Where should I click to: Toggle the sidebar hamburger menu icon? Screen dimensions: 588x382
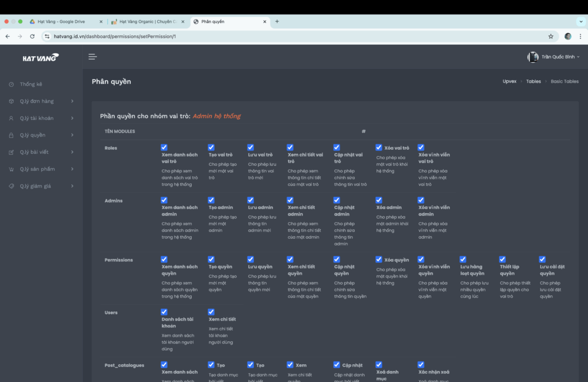click(92, 57)
